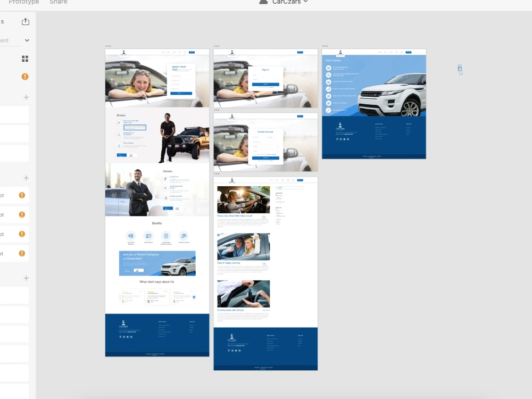Click the blue button on Create Account form
The width and height of the screenshot is (532, 399).
[265, 158]
